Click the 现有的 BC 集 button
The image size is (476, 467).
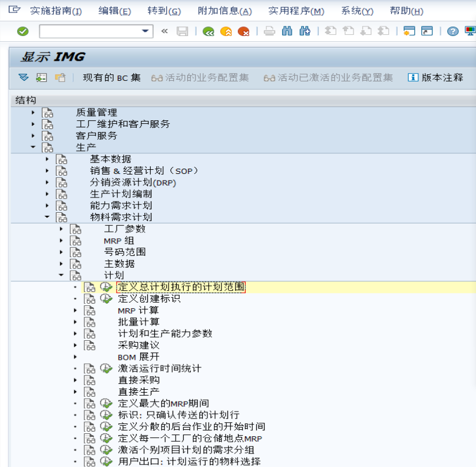pyautogui.click(x=112, y=77)
